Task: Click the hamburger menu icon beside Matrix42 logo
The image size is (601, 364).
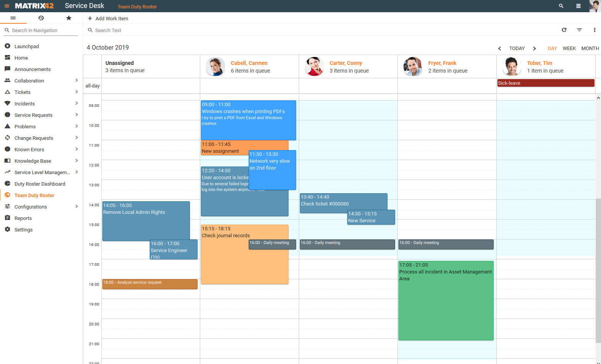Action: pyautogui.click(x=7, y=6)
